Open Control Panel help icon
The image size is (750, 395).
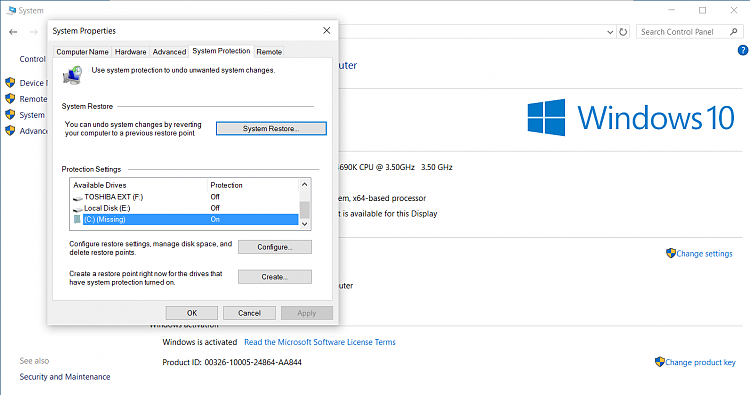point(743,50)
